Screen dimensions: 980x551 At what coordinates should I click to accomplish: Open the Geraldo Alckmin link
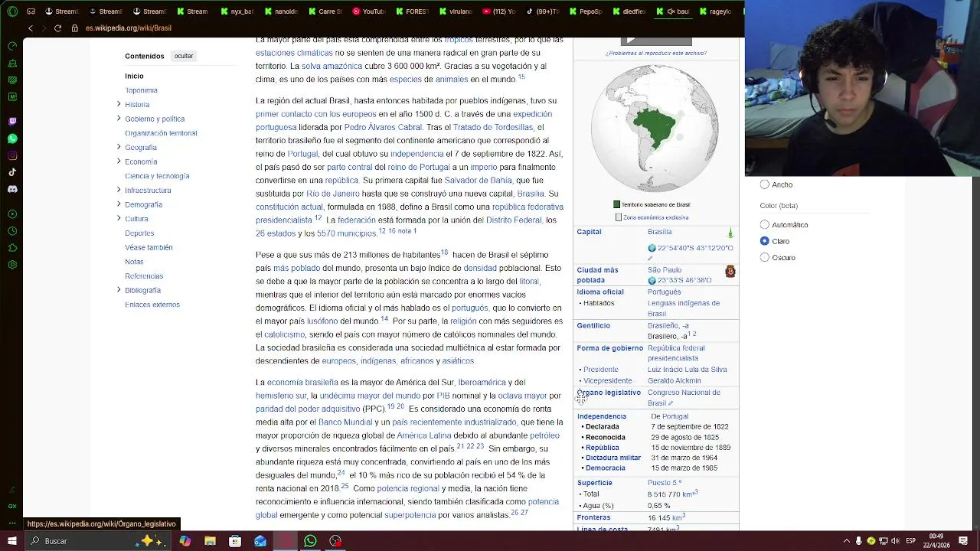click(674, 380)
